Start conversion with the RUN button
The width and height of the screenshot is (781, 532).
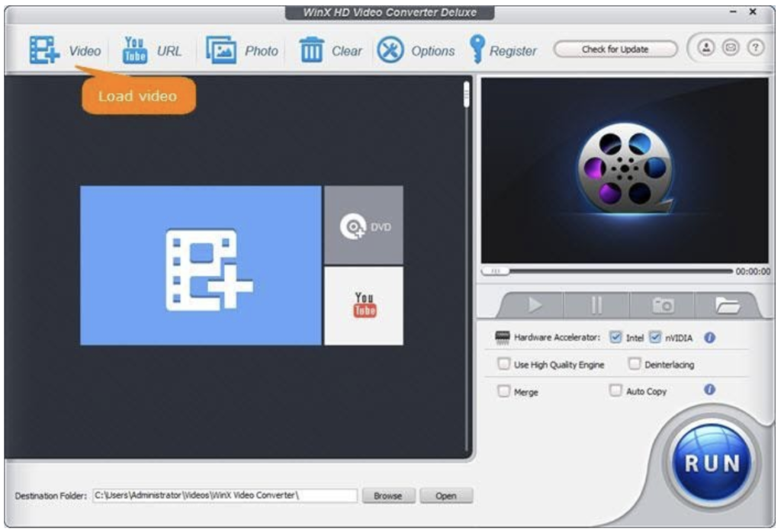(x=712, y=464)
